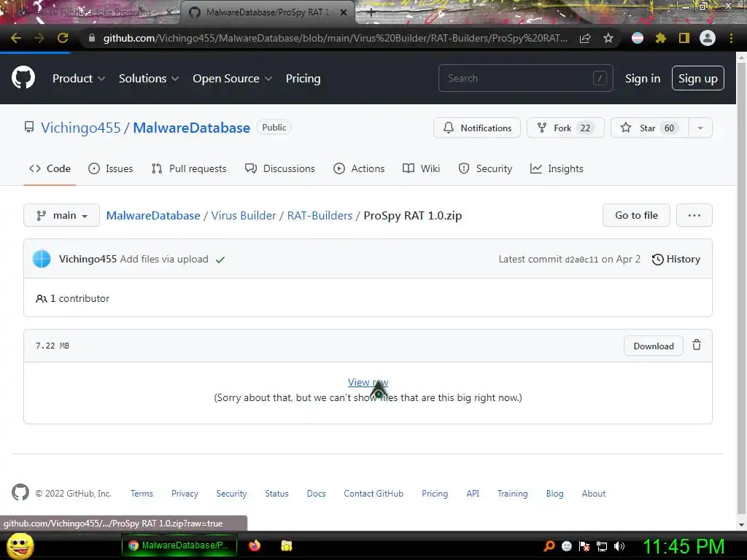Click green commit status checkmark
This screenshot has width=747, height=560.
click(x=220, y=260)
